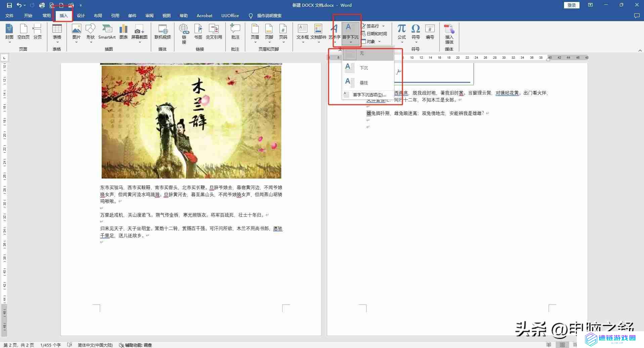Undo the last action
644x348 pixels.
point(19,5)
